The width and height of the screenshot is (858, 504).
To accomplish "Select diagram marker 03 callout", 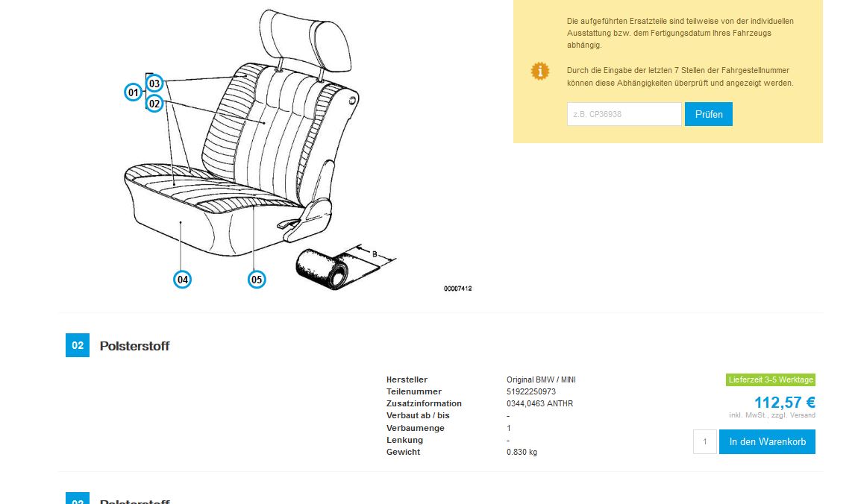I will pos(155,83).
